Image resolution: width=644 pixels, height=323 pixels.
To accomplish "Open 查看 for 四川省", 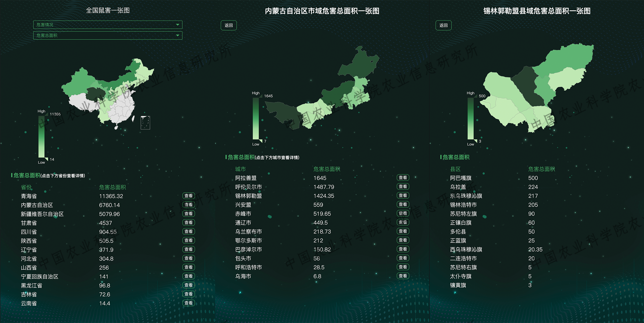I will coord(188,231).
